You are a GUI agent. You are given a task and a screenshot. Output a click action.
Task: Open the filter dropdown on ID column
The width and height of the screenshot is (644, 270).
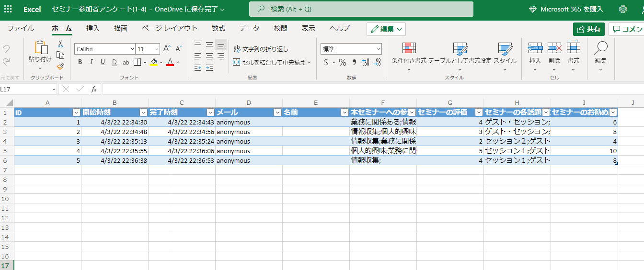pyautogui.click(x=76, y=112)
